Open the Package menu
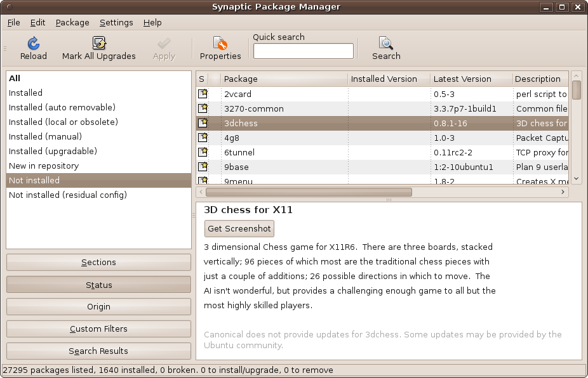 tap(72, 22)
